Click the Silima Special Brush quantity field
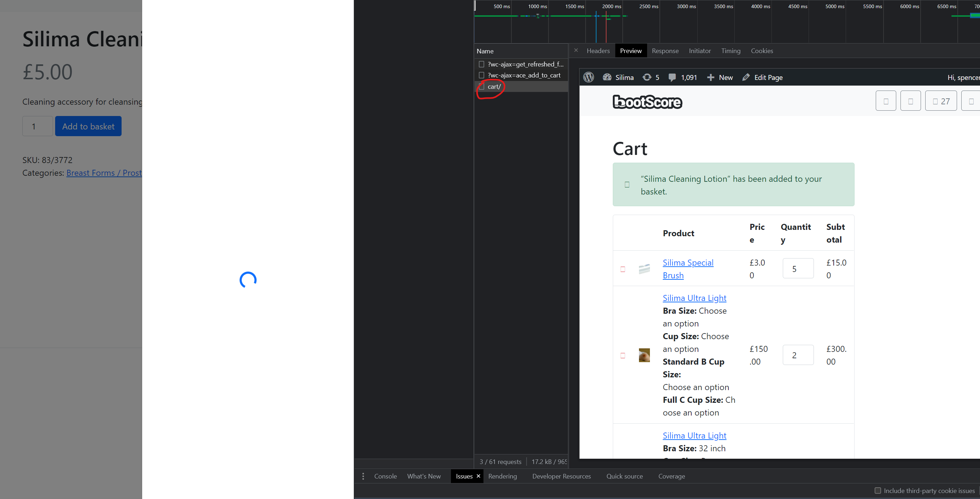The image size is (980, 499). tap(798, 268)
